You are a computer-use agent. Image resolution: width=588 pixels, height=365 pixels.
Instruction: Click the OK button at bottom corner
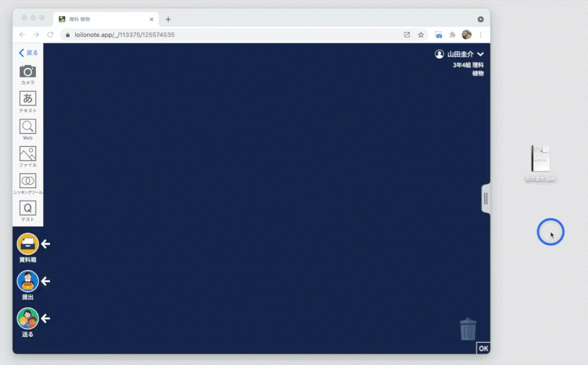point(483,348)
